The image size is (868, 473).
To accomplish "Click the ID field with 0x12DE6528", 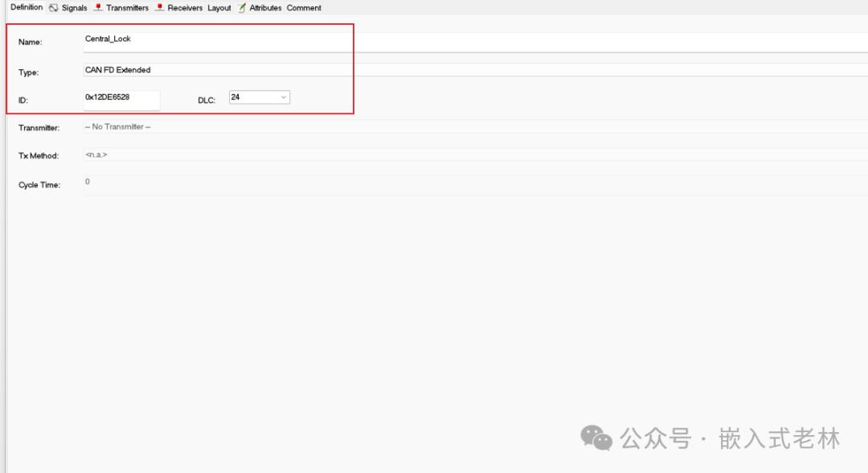I will pos(122,101).
